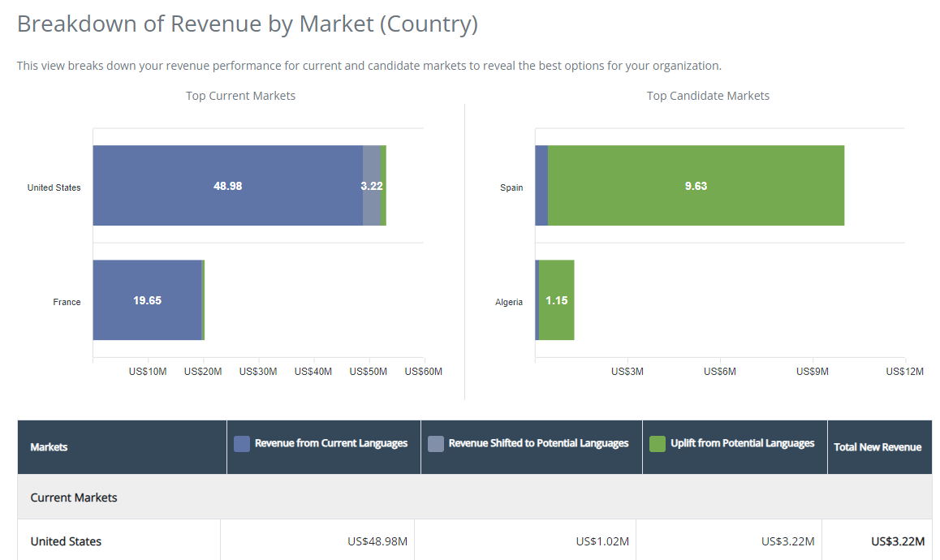Click the France 19.65 blue bar
The width and height of the screenshot is (940, 560).
pos(147,300)
